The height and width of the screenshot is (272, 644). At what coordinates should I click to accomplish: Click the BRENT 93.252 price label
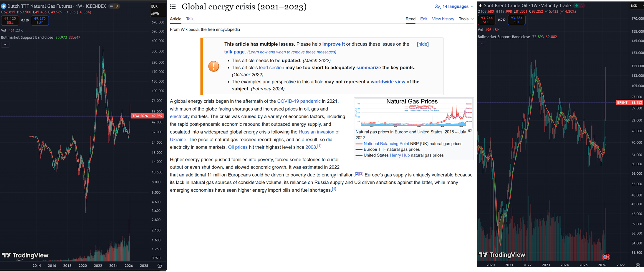click(x=630, y=102)
